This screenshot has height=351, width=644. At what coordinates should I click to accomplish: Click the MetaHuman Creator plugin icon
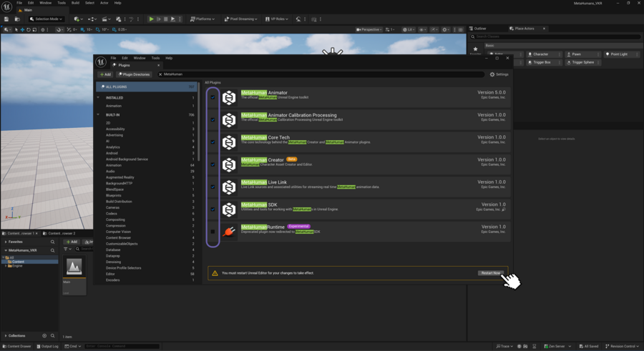point(229,164)
